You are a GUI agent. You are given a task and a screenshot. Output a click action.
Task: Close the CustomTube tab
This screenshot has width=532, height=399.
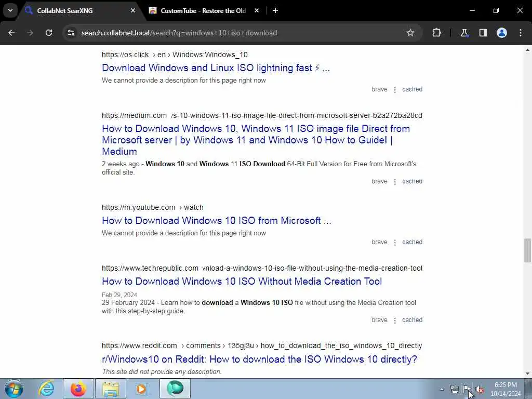point(257,10)
